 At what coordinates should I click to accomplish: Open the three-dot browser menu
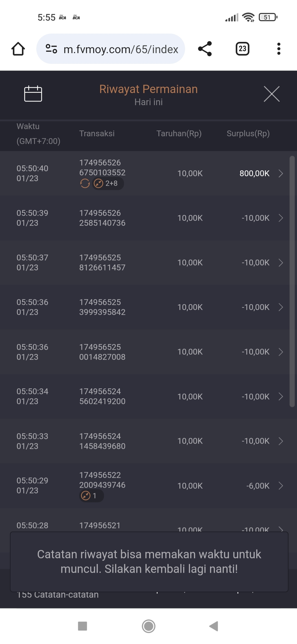coord(279,49)
